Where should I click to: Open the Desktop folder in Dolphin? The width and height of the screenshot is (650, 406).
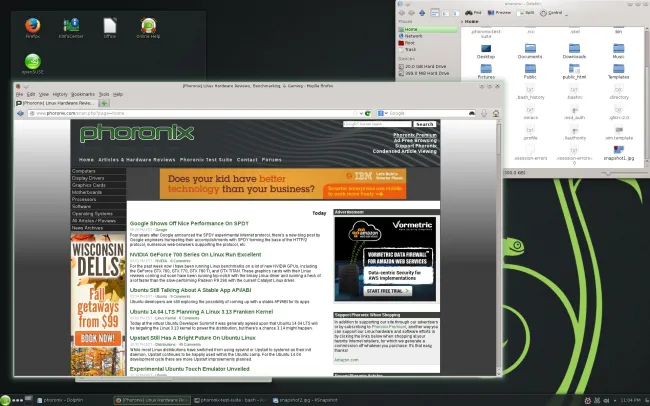[486, 51]
